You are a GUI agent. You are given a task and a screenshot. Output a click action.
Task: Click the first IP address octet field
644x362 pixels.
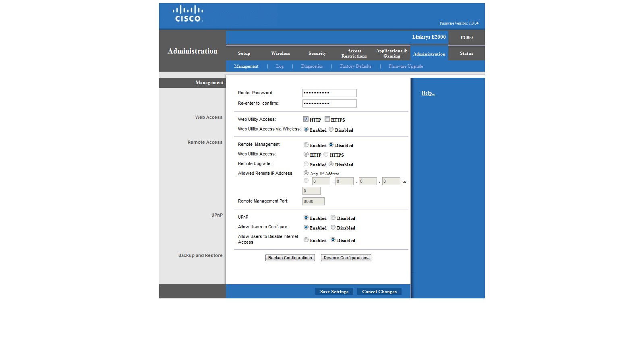[321, 181]
